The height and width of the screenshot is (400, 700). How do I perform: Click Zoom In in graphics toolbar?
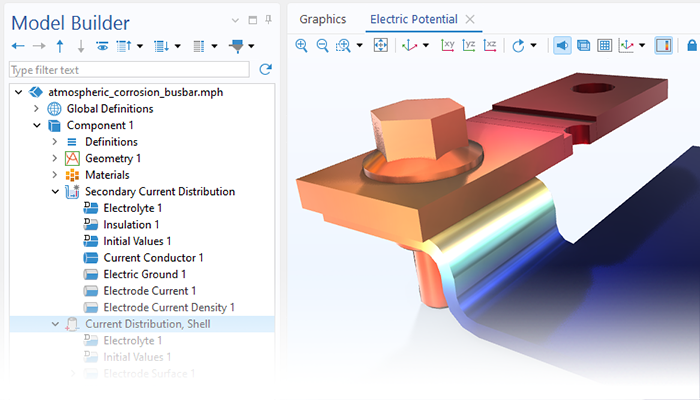point(301,45)
